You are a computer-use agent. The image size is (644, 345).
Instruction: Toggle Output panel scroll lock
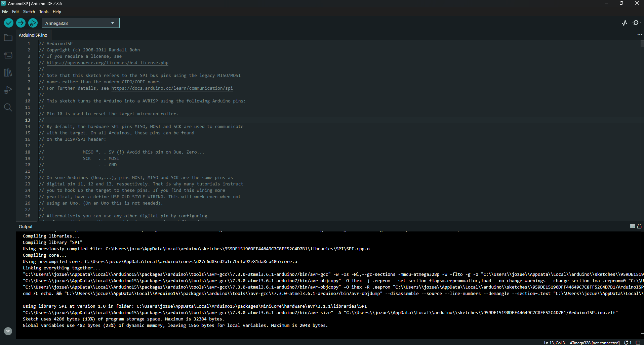point(639,226)
